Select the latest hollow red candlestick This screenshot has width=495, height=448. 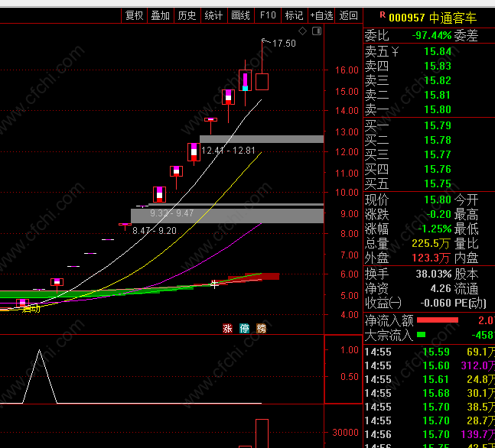coord(262,82)
